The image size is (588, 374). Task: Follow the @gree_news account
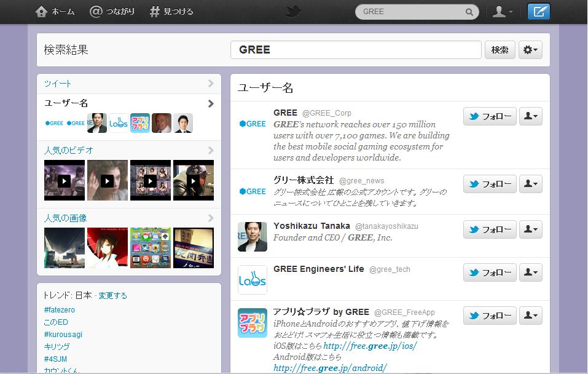click(490, 184)
